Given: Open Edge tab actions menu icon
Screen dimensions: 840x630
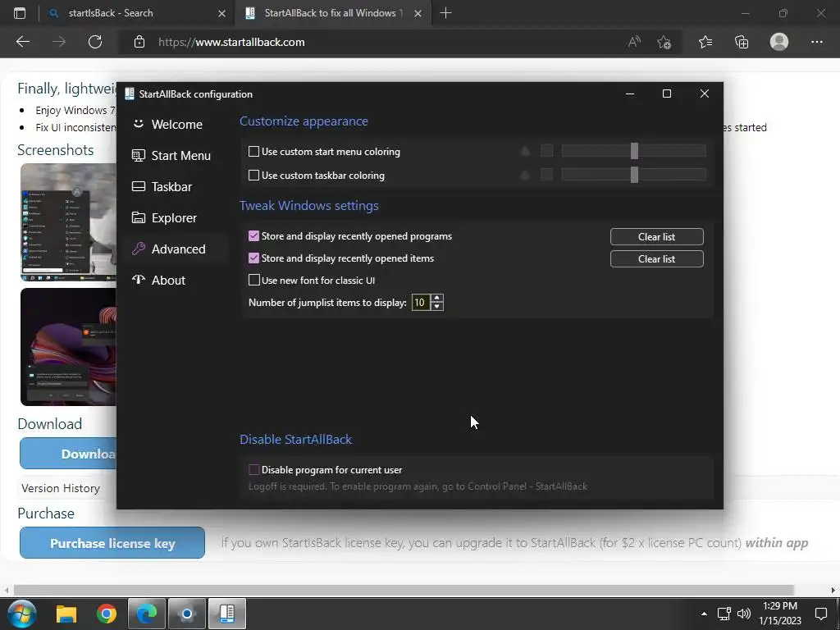Looking at the screenshot, I should point(20,13).
